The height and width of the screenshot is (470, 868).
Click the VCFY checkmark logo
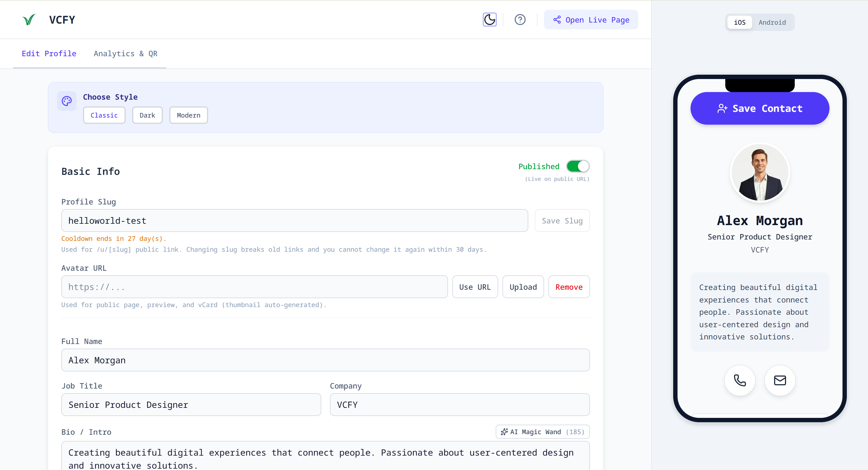click(x=29, y=19)
